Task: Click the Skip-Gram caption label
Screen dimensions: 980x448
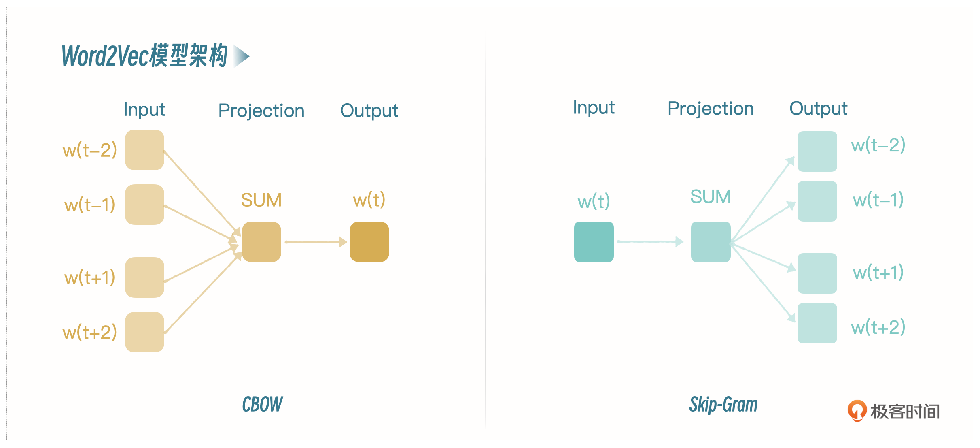Action: tap(723, 404)
